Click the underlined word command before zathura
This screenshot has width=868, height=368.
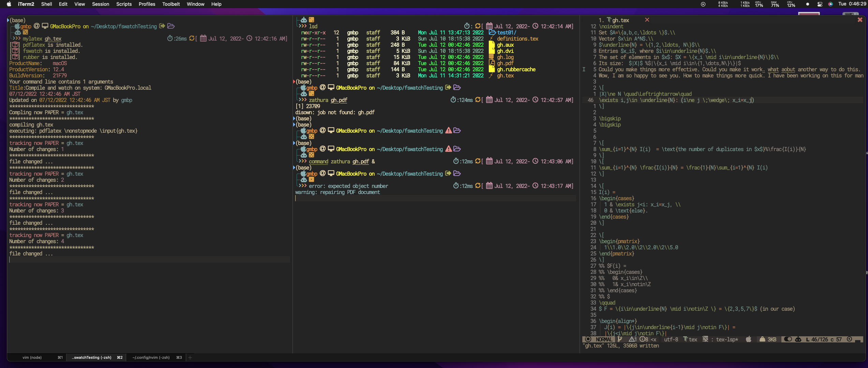point(318,161)
